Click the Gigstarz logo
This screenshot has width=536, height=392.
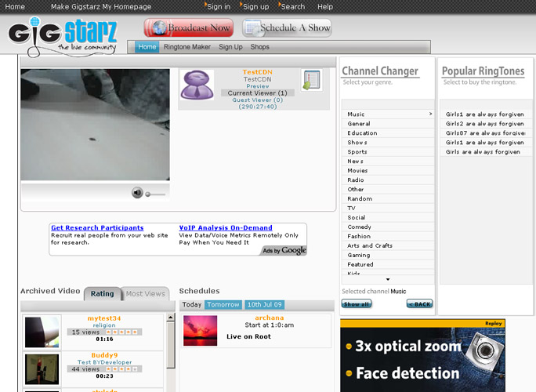click(x=63, y=36)
